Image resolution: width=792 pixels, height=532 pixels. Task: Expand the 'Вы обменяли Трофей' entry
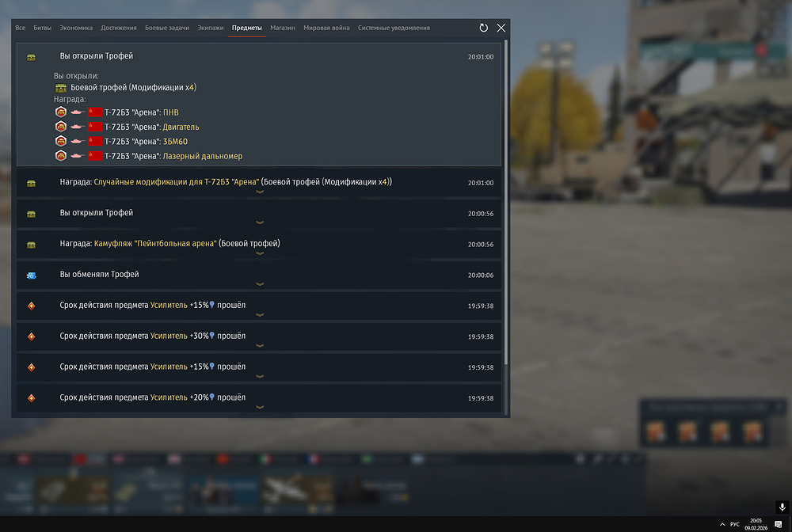click(259, 283)
